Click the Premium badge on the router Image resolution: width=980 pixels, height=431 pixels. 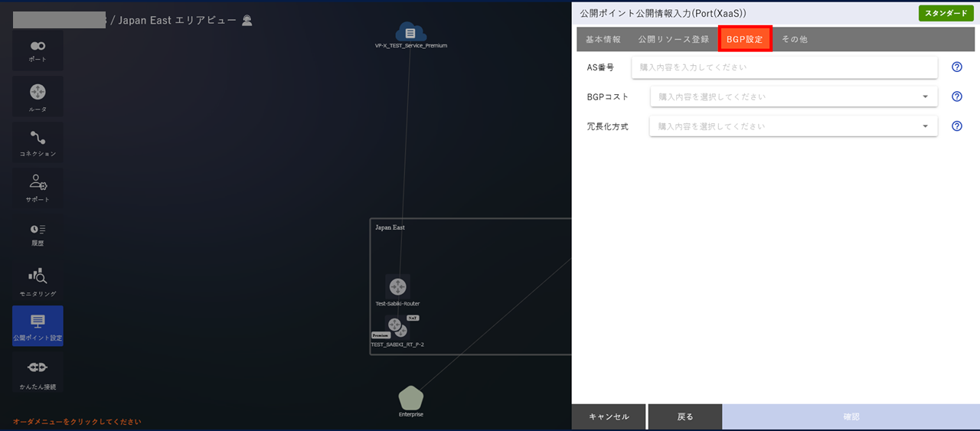point(381,335)
